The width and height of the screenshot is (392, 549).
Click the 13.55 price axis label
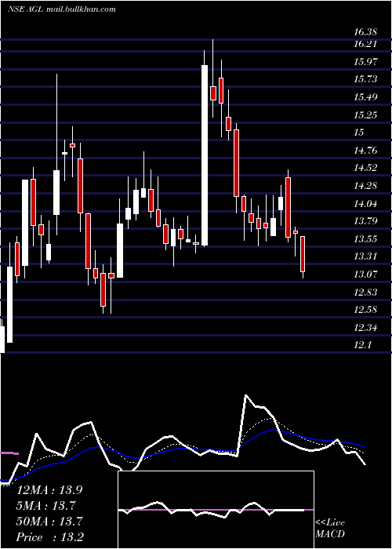coord(366,239)
